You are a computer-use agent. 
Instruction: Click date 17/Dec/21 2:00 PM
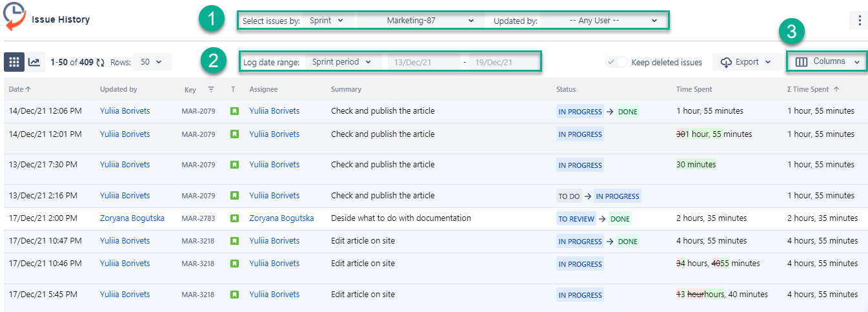pyautogui.click(x=43, y=218)
